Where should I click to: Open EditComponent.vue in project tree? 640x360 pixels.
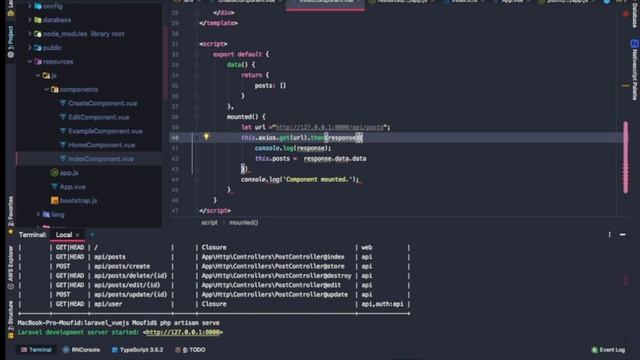98,117
